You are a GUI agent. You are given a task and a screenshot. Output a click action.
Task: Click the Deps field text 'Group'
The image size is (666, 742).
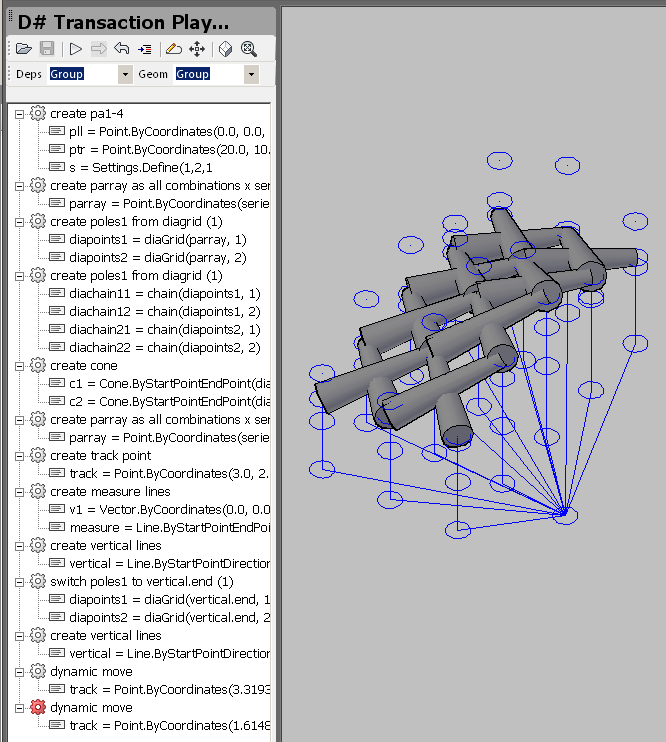click(x=68, y=74)
